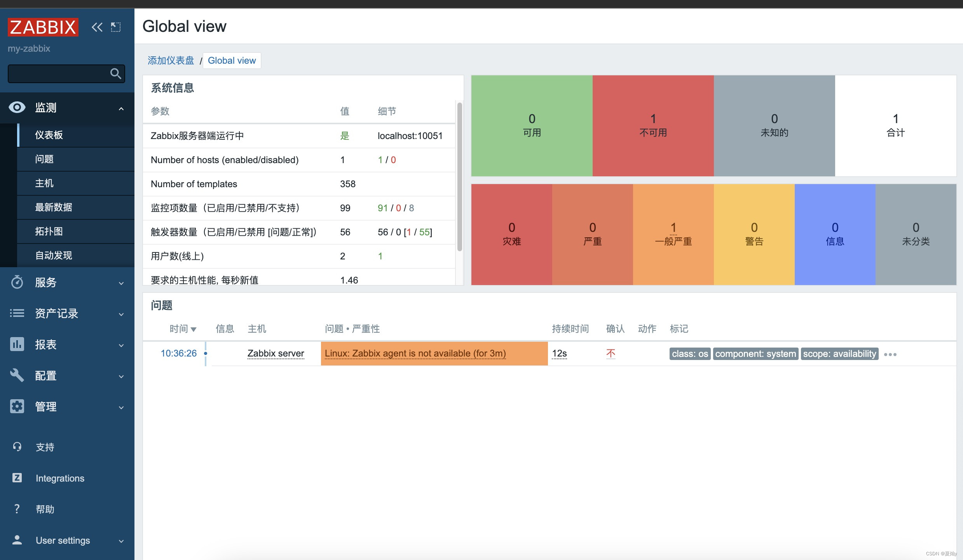Click the localhost:10051 detail value

point(410,136)
